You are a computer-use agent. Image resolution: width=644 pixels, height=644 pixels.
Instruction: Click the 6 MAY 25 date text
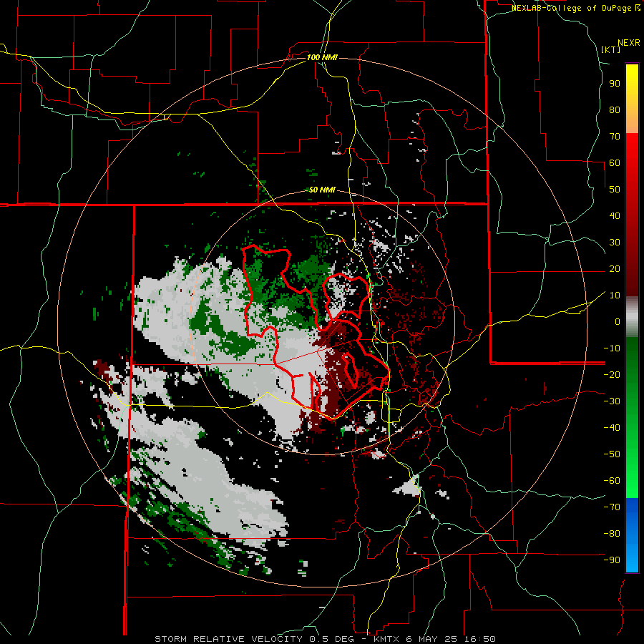coord(432,639)
